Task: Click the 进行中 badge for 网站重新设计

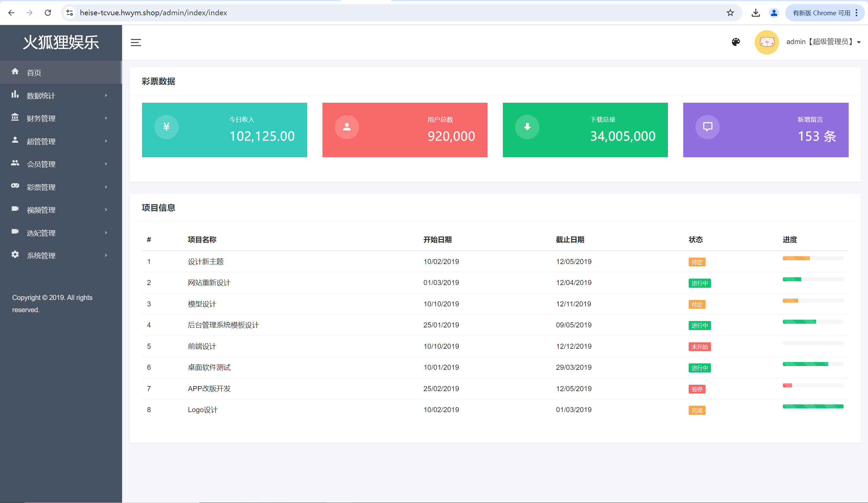Action: point(699,283)
